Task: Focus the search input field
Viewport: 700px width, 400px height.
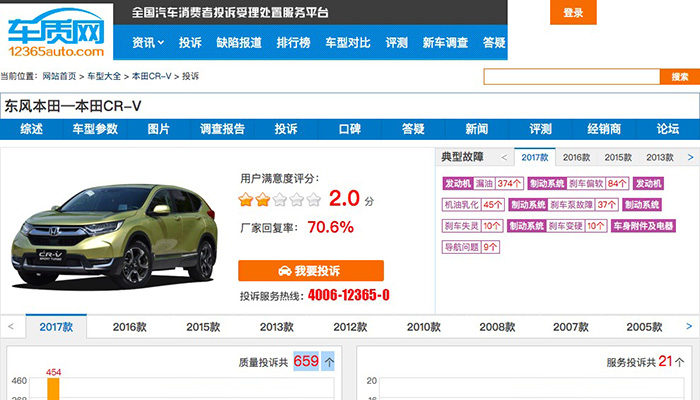Action: coord(571,77)
